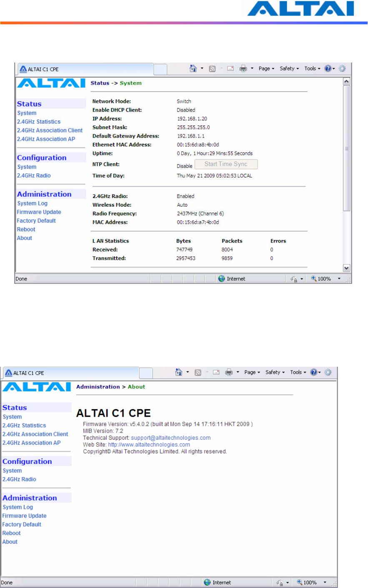
Task: Click zoom magnifier icon in upper status bar
Action: pyautogui.click(x=314, y=279)
